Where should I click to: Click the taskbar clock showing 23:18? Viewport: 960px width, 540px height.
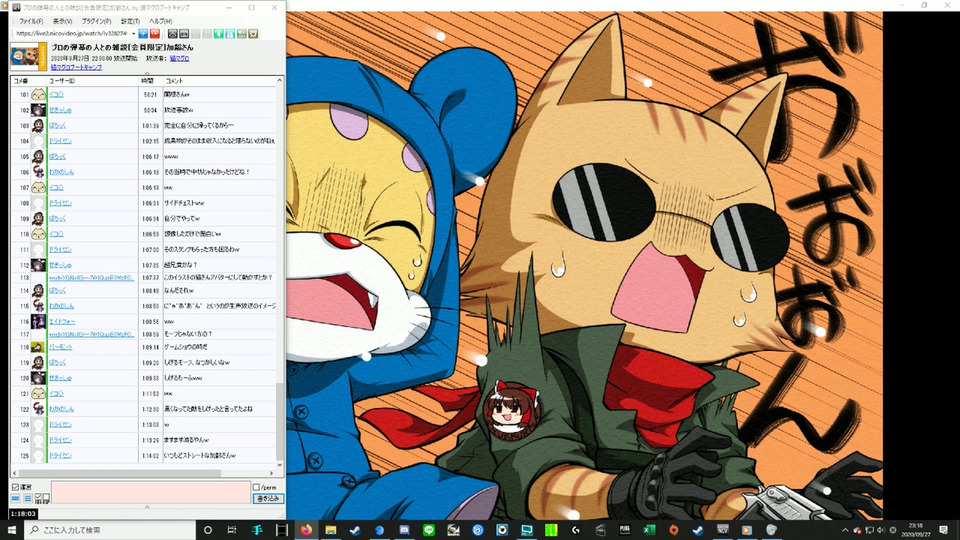(916, 530)
